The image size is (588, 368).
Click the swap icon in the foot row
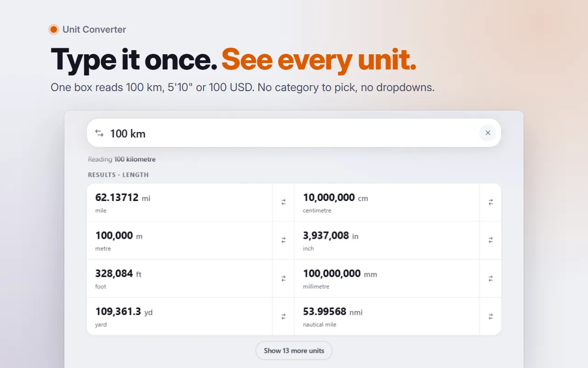pyautogui.click(x=283, y=278)
